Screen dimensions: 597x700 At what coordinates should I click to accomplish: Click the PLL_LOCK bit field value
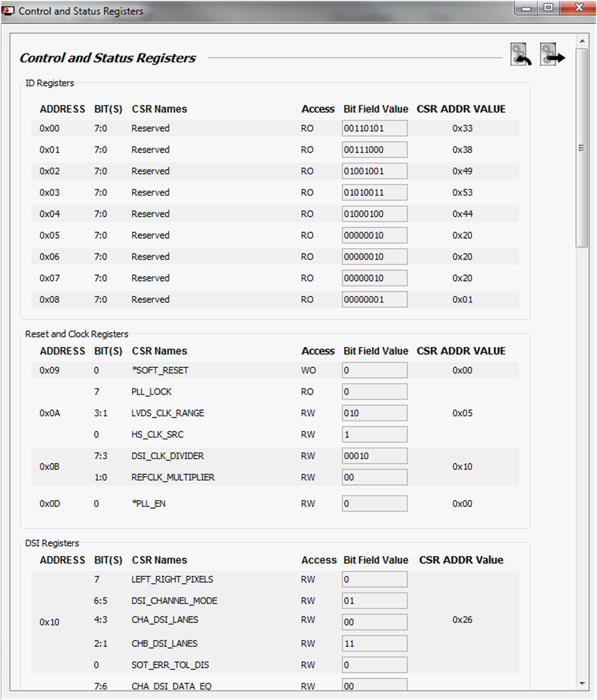[374, 392]
